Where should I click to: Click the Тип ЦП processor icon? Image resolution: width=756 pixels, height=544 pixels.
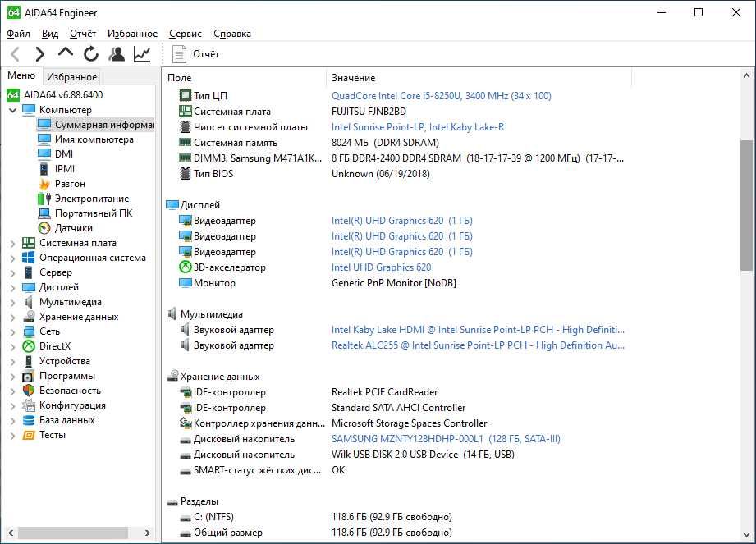click(x=186, y=95)
